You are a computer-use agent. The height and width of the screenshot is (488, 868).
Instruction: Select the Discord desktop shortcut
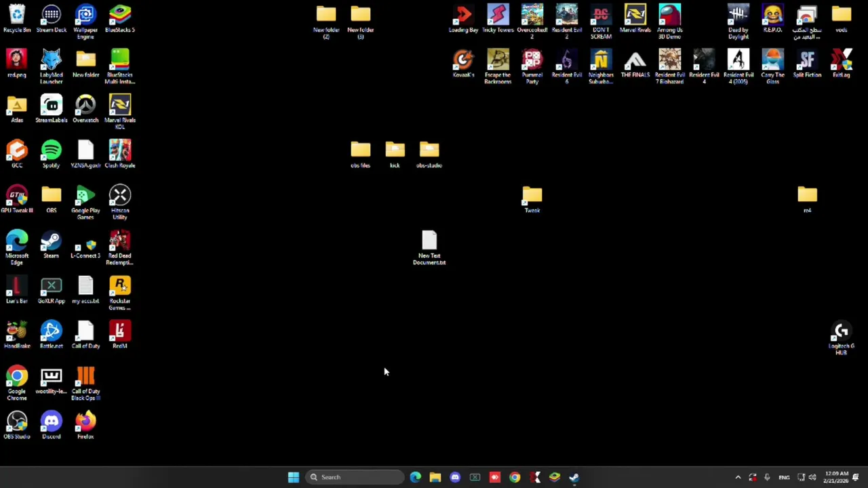(52, 426)
